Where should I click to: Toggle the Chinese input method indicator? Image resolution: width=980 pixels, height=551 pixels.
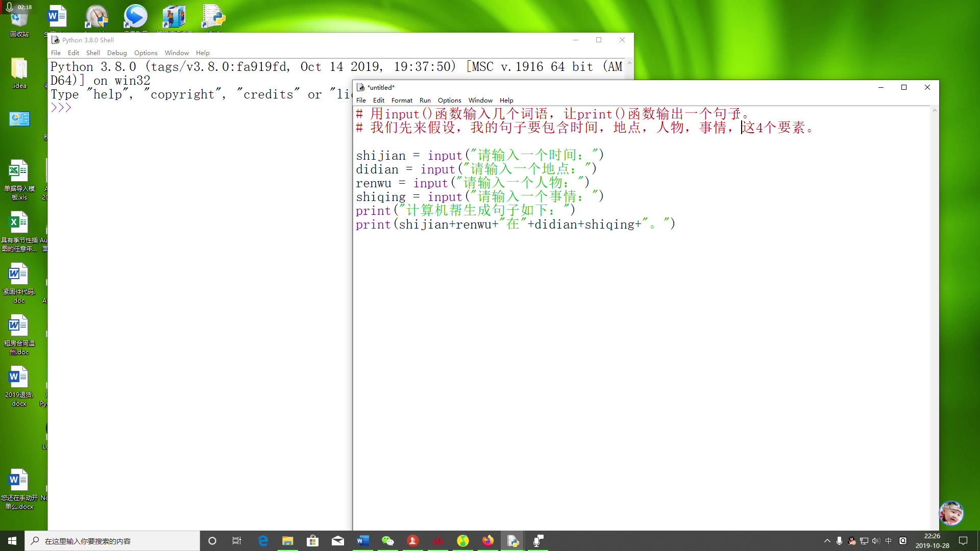click(x=889, y=541)
